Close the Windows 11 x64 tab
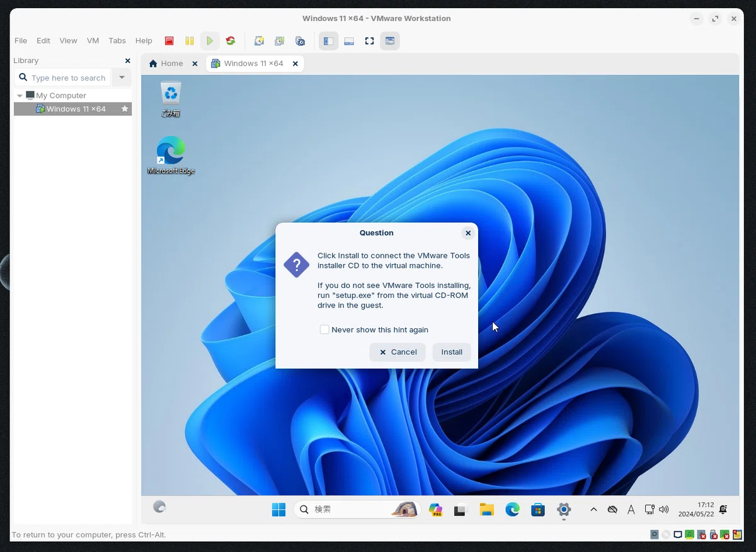The image size is (756, 552). coord(294,64)
